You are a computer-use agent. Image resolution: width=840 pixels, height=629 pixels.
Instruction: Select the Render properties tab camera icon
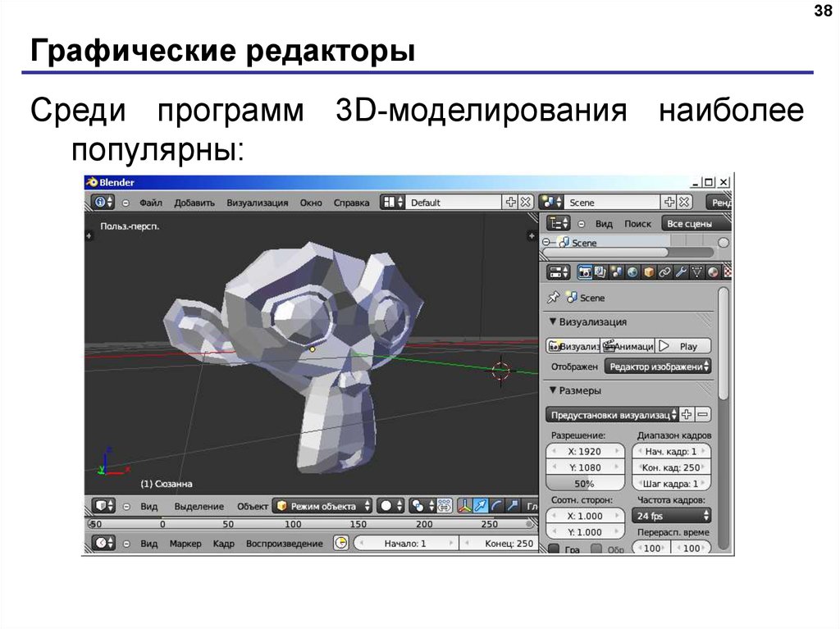click(x=584, y=272)
